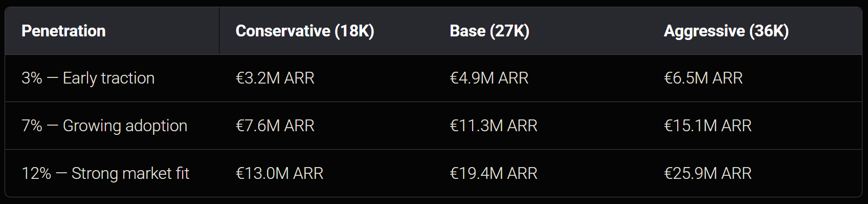This screenshot has width=868, height=204.
Task: Select the €3.2M ARR cell
Action: click(x=275, y=78)
